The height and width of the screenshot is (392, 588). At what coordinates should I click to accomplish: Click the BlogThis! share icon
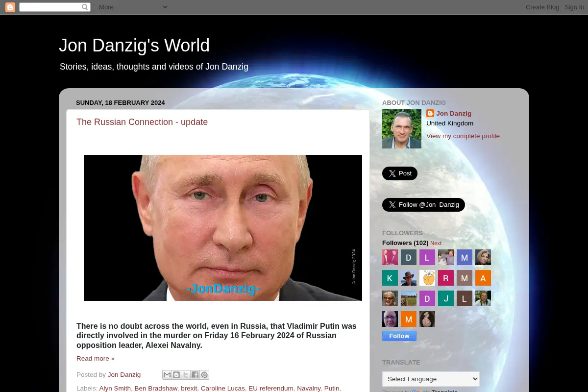point(176,375)
